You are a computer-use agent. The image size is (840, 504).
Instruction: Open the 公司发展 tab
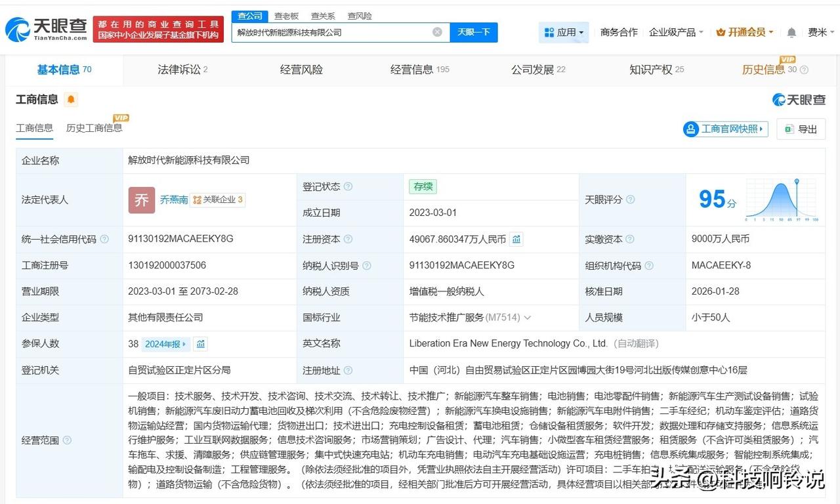click(x=538, y=70)
